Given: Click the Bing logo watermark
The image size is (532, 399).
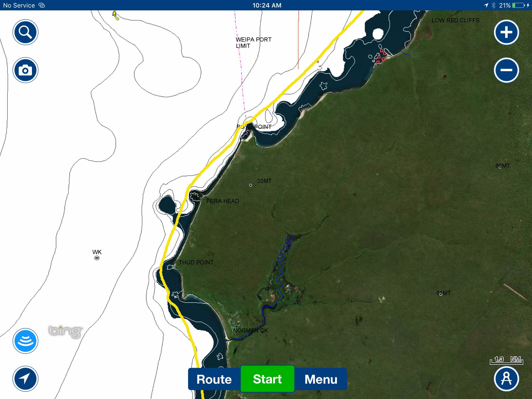Looking at the screenshot, I should [65, 331].
